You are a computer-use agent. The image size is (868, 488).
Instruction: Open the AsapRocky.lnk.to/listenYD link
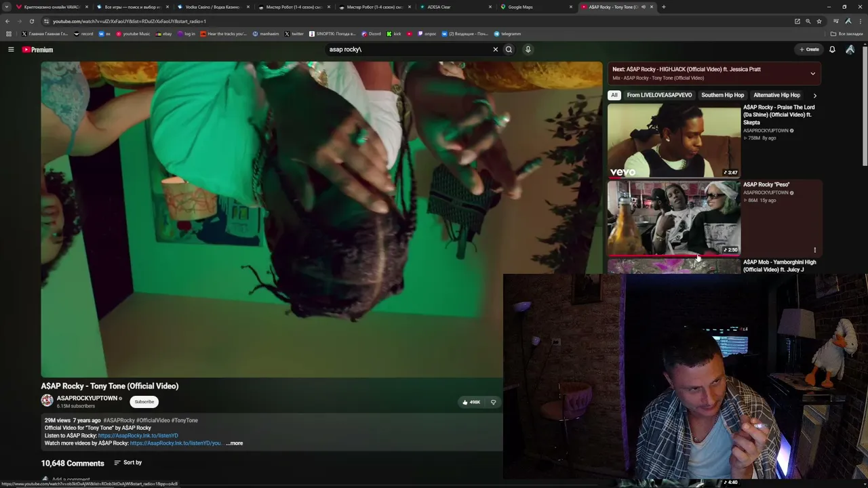(x=138, y=436)
